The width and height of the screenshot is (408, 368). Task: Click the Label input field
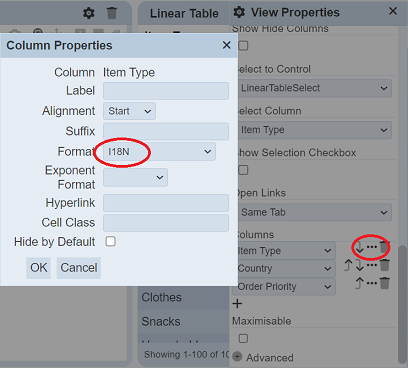point(166,91)
